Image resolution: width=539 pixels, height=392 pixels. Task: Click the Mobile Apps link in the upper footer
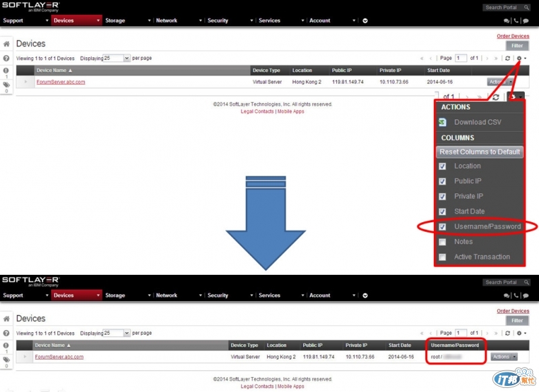(x=291, y=111)
